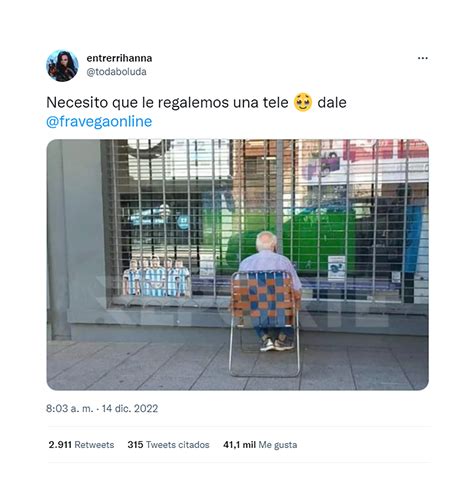Screen dimensions: 474x498
Task: Click the Me gusta label text
Action: tap(278, 445)
